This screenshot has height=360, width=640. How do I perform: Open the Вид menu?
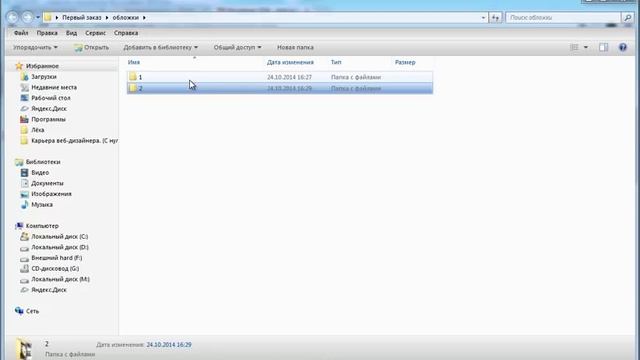click(71, 33)
